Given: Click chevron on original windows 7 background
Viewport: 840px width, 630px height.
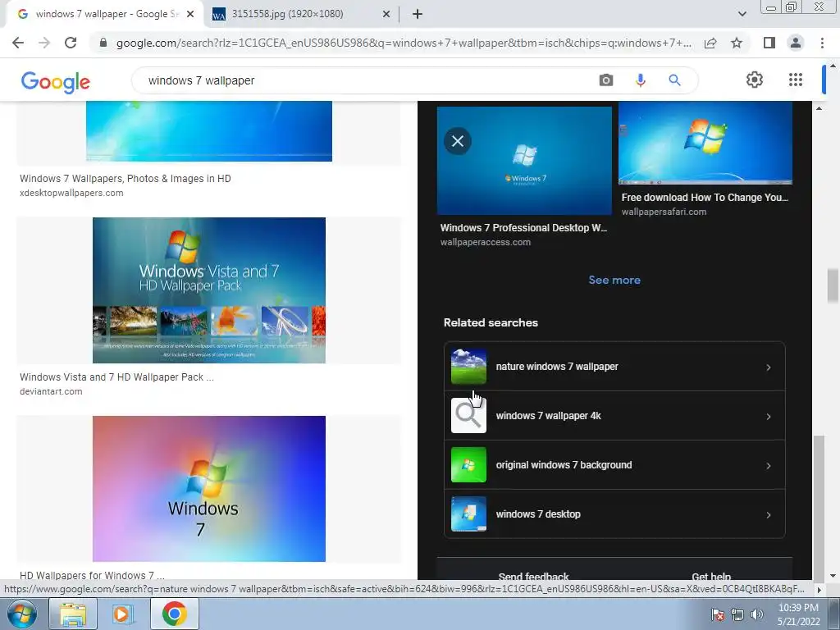Looking at the screenshot, I should pyautogui.click(x=768, y=466).
